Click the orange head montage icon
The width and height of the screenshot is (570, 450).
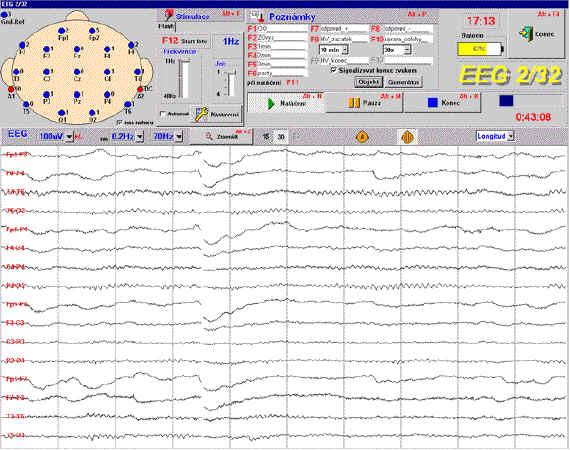pos(407,137)
